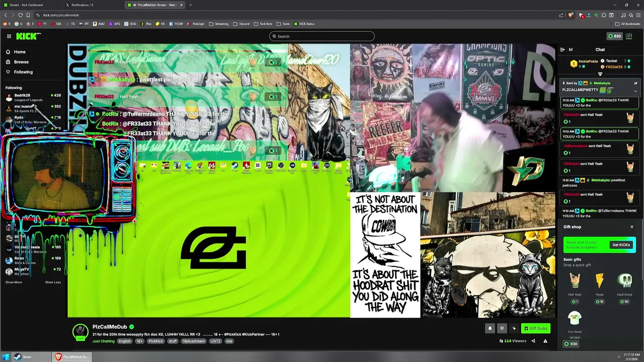The width and height of the screenshot is (644, 362).
Task: Toggle the follow heart icon
Action: coord(502,328)
